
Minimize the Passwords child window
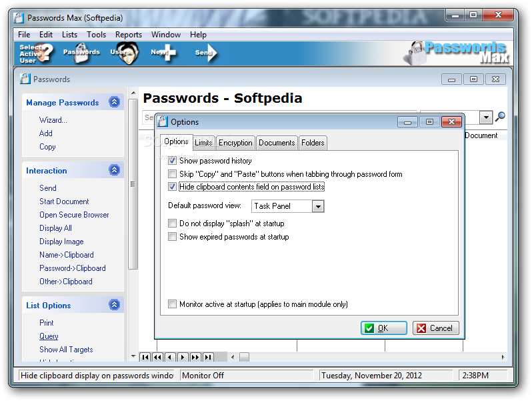coord(451,79)
